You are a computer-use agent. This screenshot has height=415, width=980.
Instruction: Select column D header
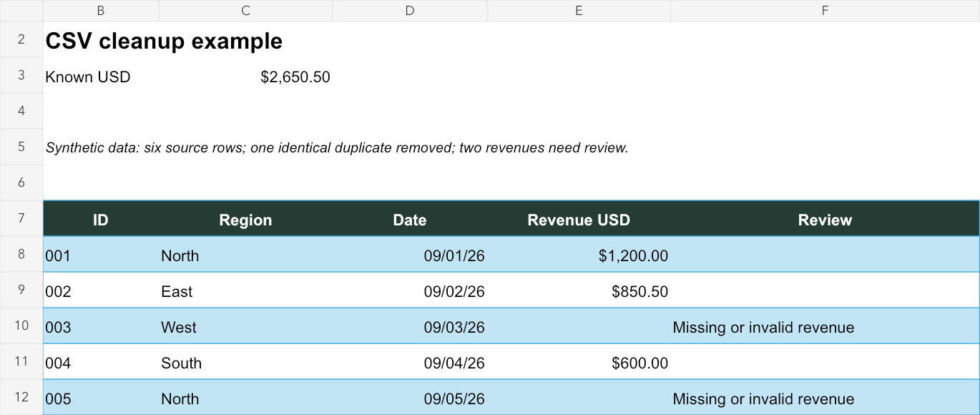(x=410, y=11)
